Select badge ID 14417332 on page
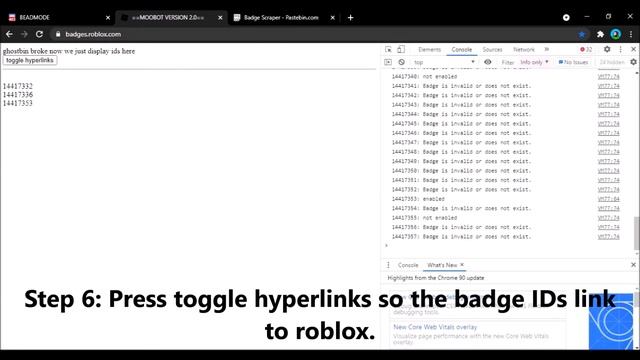 click(18, 86)
